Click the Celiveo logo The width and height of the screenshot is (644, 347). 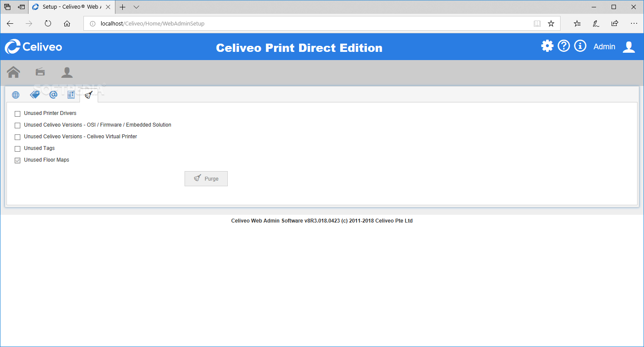click(34, 47)
